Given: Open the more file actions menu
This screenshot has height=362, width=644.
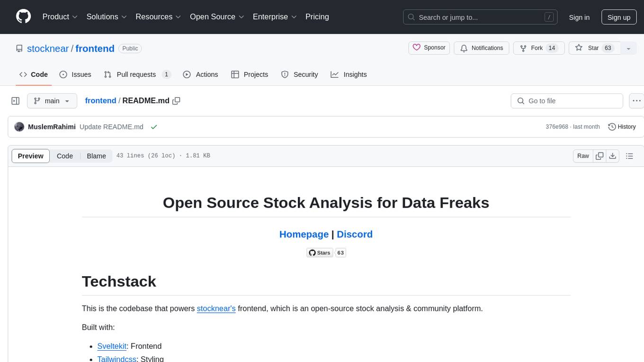Looking at the screenshot, I should tap(636, 101).
